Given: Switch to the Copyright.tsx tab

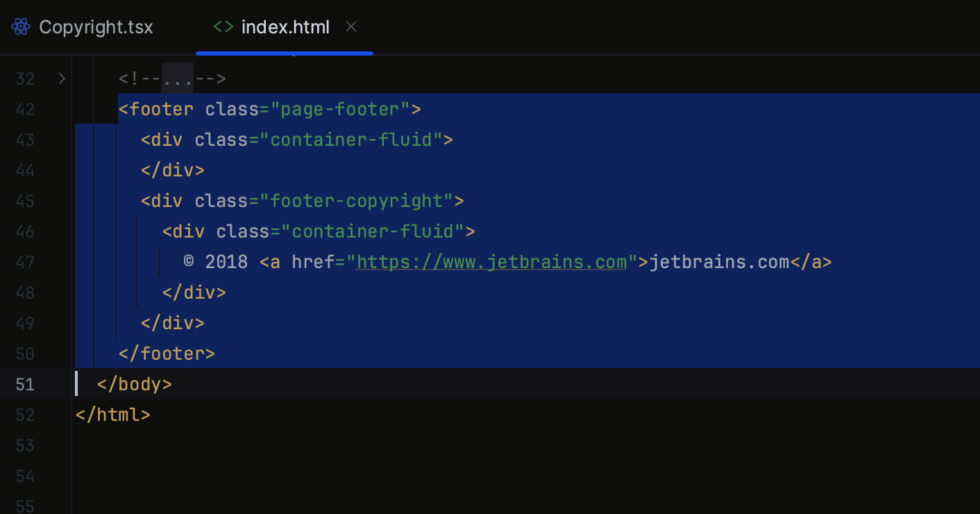Looking at the screenshot, I should (x=96, y=26).
